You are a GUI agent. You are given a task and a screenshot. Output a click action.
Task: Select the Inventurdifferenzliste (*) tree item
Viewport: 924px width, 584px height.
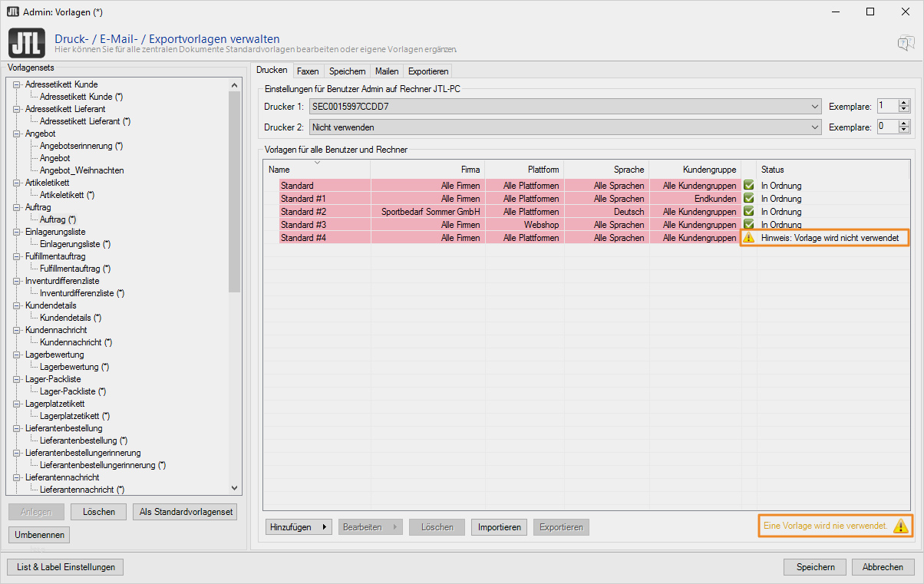pos(82,293)
